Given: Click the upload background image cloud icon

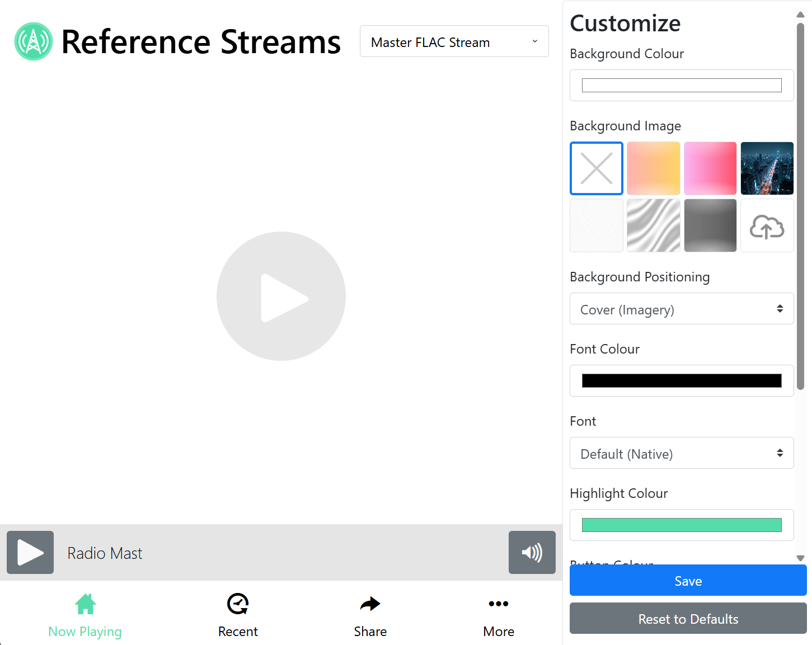Looking at the screenshot, I should click(x=767, y=225).
